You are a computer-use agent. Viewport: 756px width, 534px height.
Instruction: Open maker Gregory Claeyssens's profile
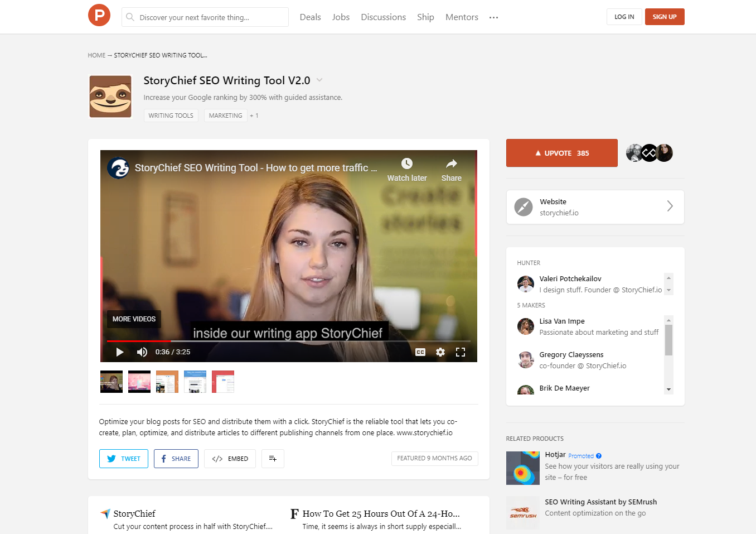(571, 354)
